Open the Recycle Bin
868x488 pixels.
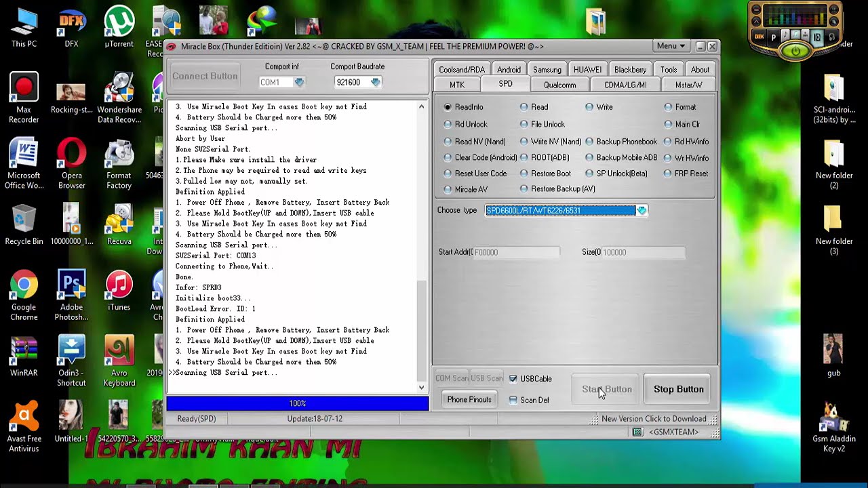pos(24,225)
